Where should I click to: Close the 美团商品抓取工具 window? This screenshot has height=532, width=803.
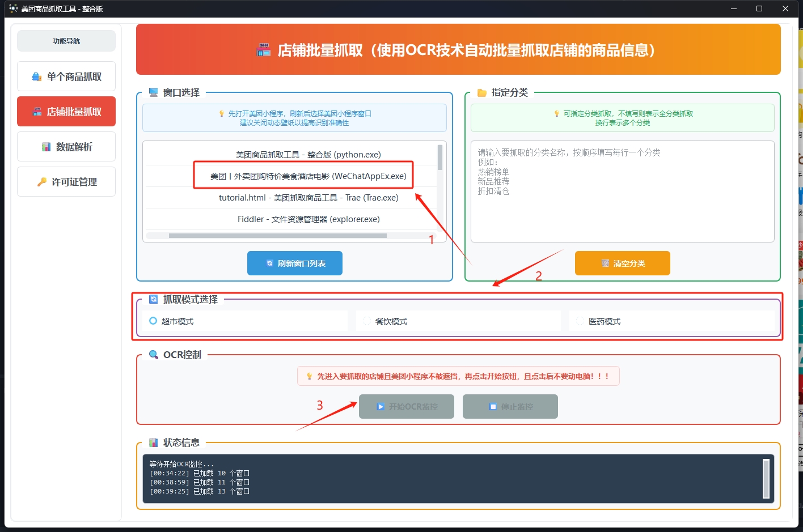pos(785,8)
